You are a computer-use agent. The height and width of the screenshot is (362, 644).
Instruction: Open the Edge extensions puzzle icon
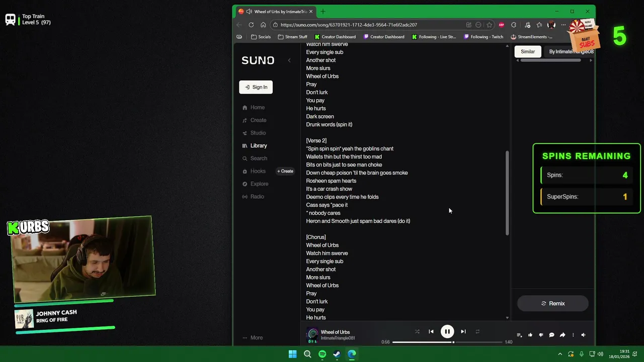(x=514, y=25)
